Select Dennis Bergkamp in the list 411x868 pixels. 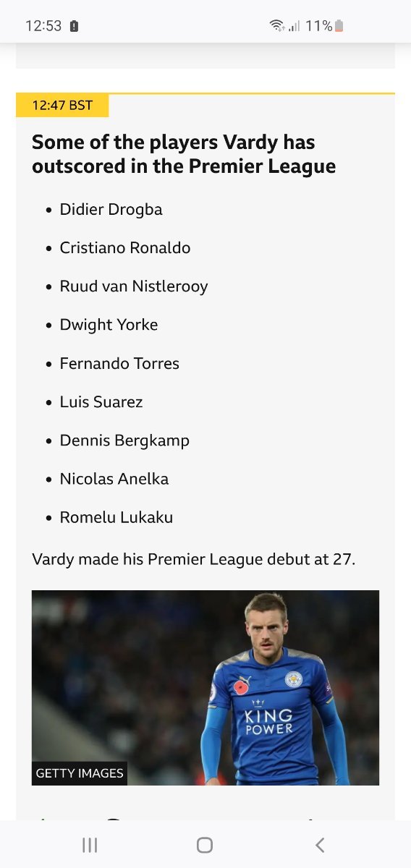pyautogui.click(x=124, y=441)
